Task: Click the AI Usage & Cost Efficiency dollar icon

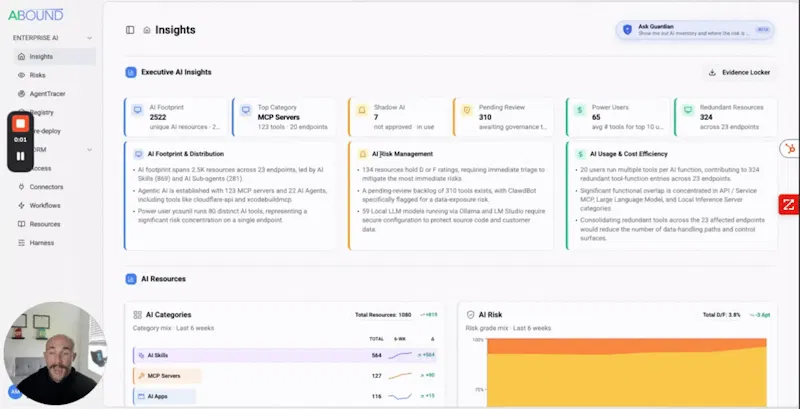Action: [x=581, y=154]
